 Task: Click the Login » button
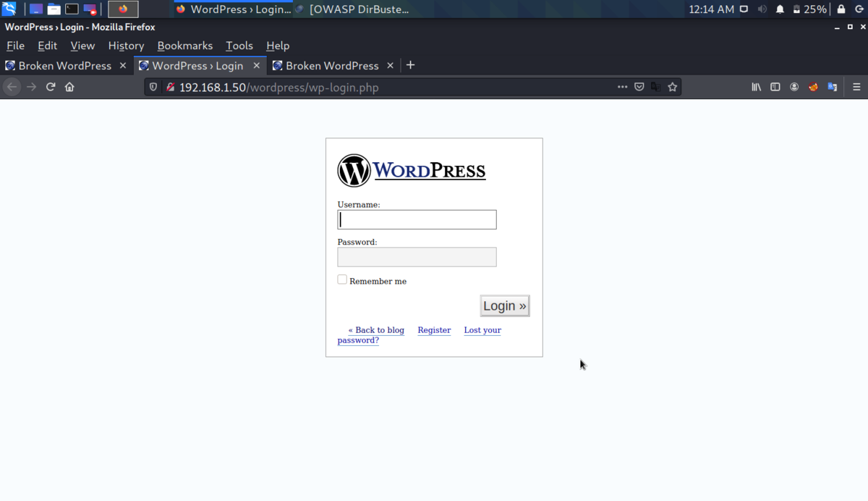point(505,306)
